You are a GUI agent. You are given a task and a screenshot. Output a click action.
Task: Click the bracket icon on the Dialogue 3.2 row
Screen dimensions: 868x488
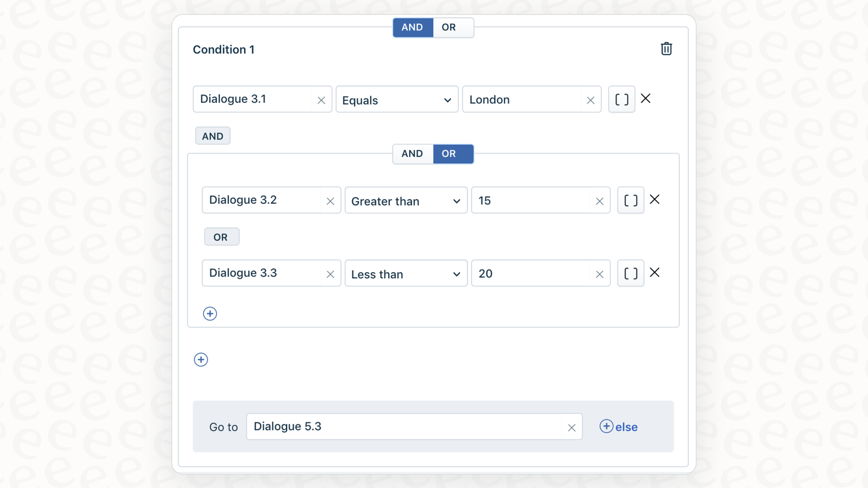click(630, 200)
